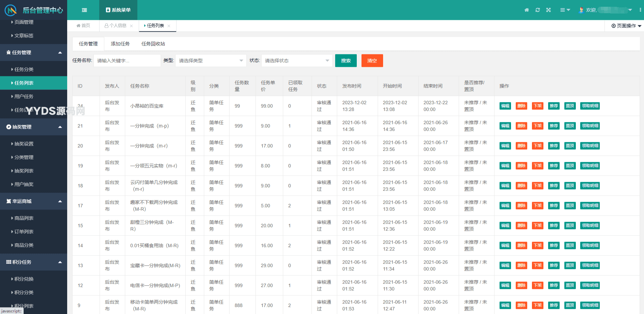This screenshot has height=314, width=644.
Task: Click 删除 for task ID 21
Action: coord(521,126)
